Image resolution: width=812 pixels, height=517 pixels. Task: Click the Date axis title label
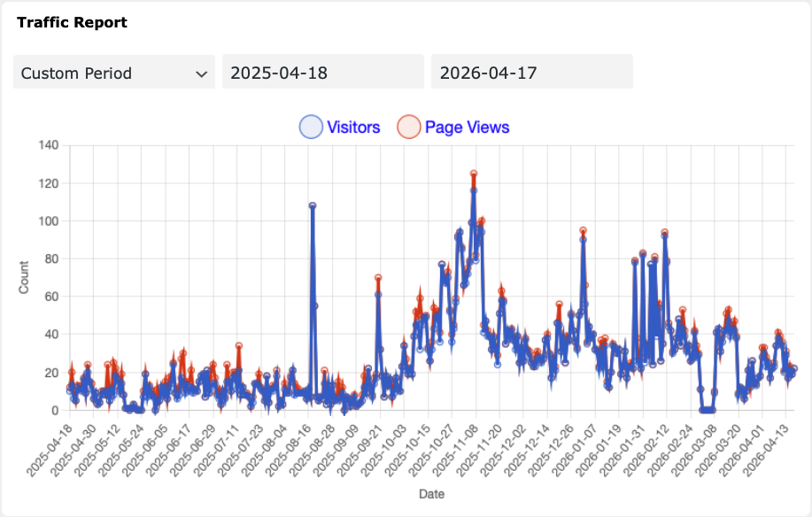431,494
